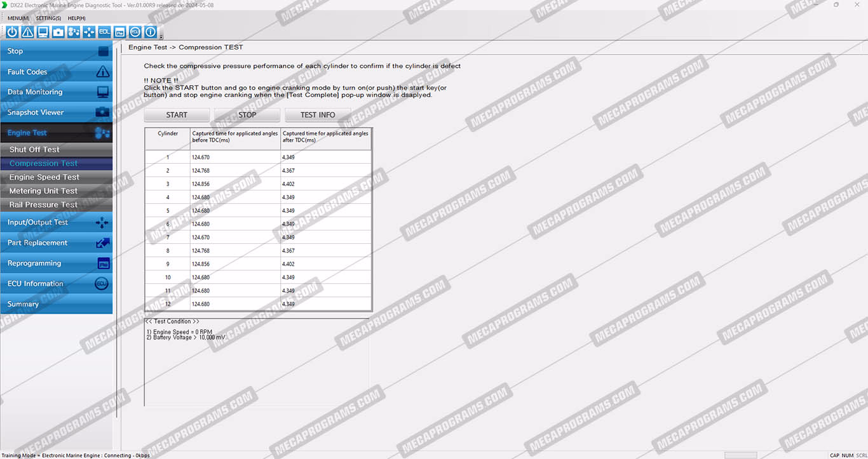Expand the toolbar overflow arrow

click(x=161, y=37)
